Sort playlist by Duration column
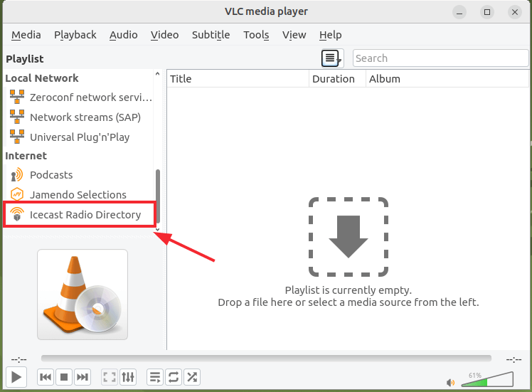The width and height of the screenshot is (532, 392). (337, 79)
